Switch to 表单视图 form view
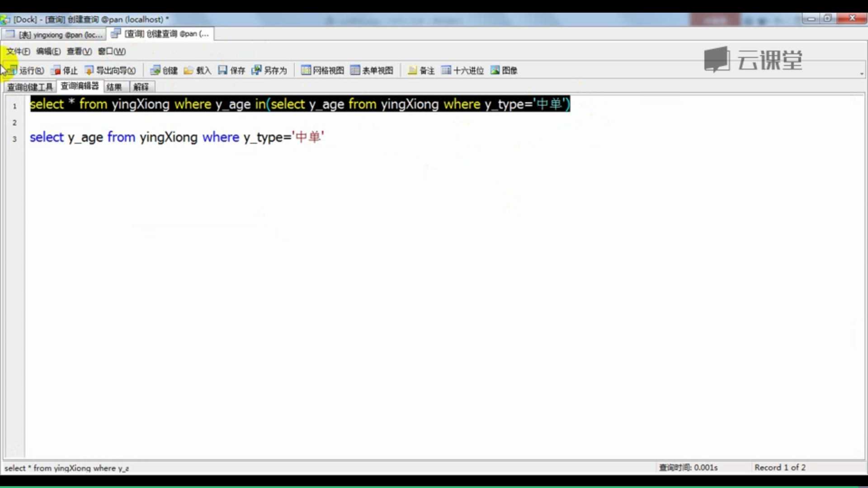 click(372, 70)
